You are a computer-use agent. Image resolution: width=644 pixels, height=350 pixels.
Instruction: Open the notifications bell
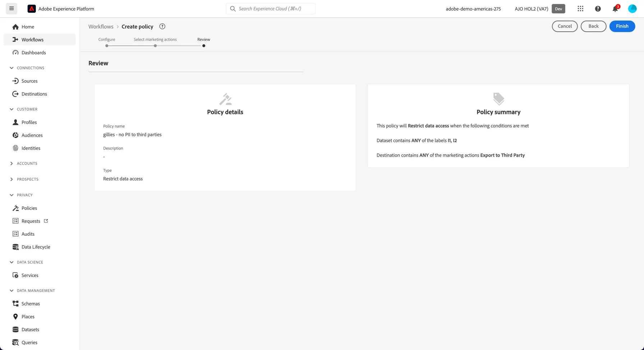pyautogui.click(x=615, y=9)
